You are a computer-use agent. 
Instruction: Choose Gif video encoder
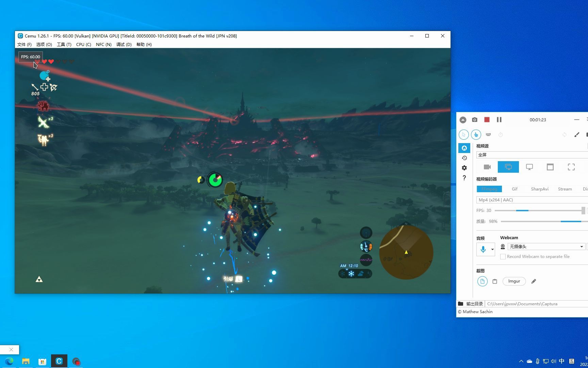pos(514,189)
